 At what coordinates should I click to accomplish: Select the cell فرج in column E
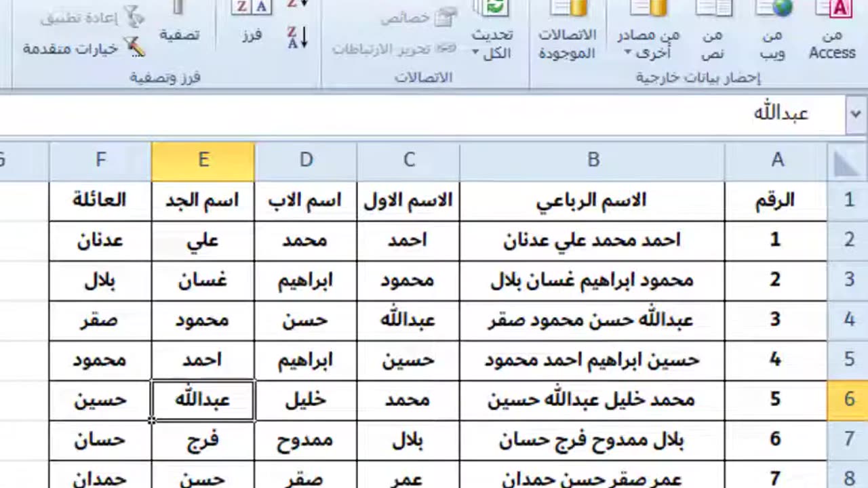[203, 441]
